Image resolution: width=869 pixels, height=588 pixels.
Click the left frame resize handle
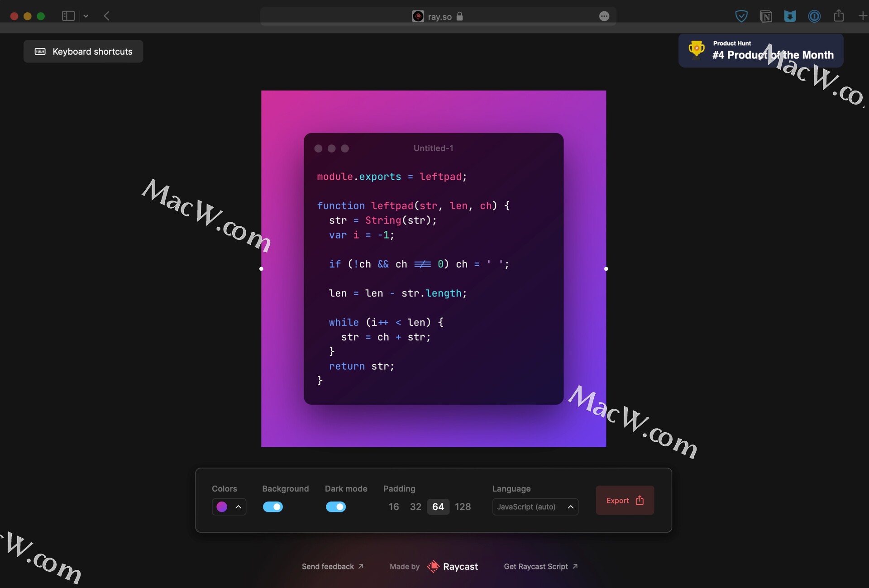(261, 269)
